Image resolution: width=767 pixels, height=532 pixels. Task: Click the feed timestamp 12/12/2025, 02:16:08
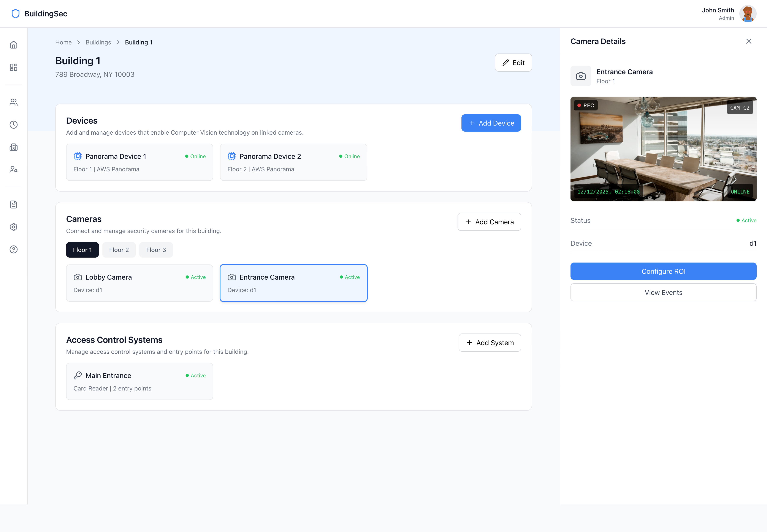pos(609,192)
